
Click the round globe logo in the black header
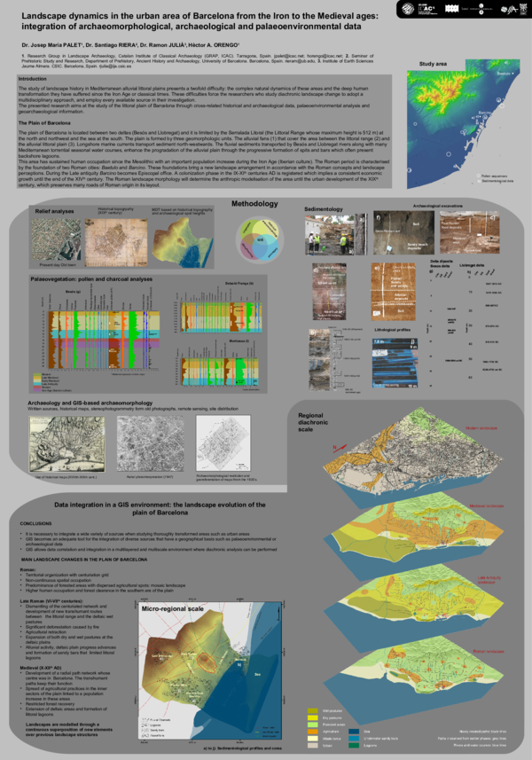tap(408, 8)
